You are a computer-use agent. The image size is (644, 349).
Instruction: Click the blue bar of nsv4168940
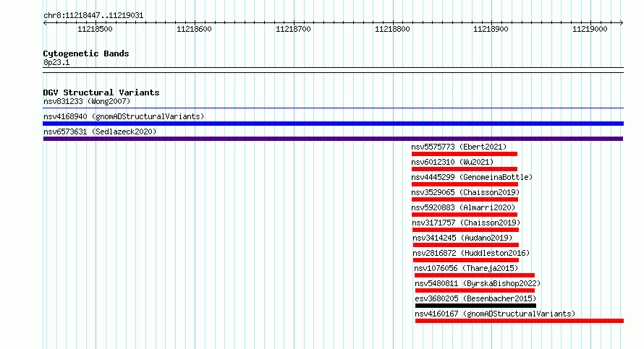pyautogui.click(x=333, y=124)
